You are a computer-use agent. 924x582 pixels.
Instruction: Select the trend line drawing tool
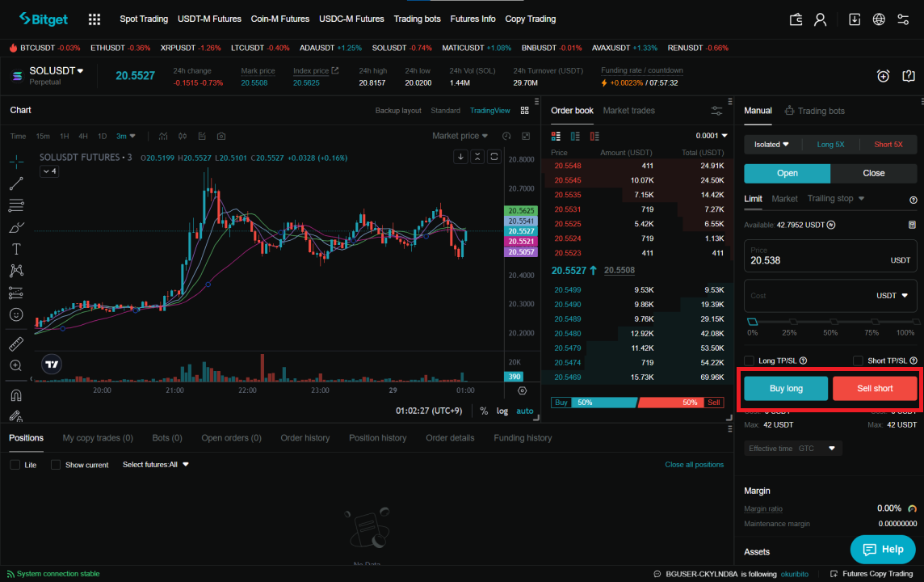[x=16, y=183]
